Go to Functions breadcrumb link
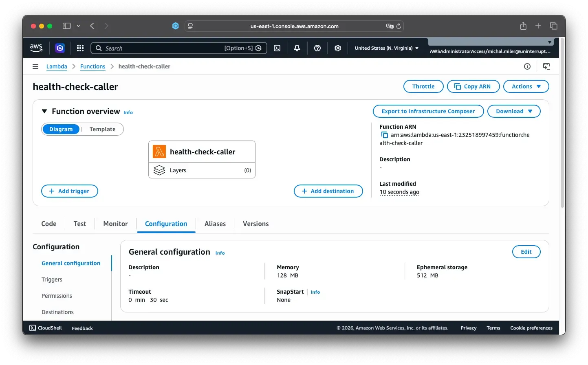The height and width of the screenshot is (365, 588). pos(92,66)
